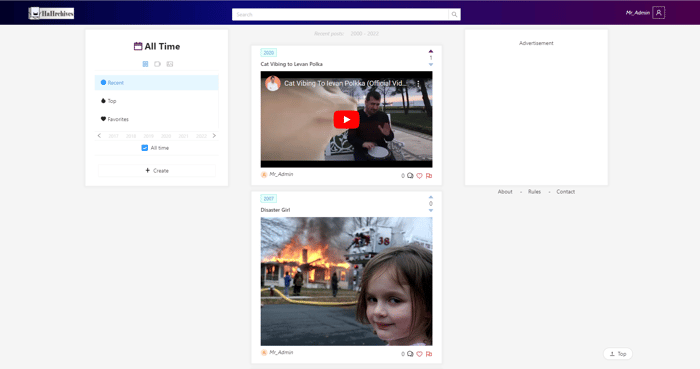Open the Disaster Girl image
The image size is (700, 369).
346,282
